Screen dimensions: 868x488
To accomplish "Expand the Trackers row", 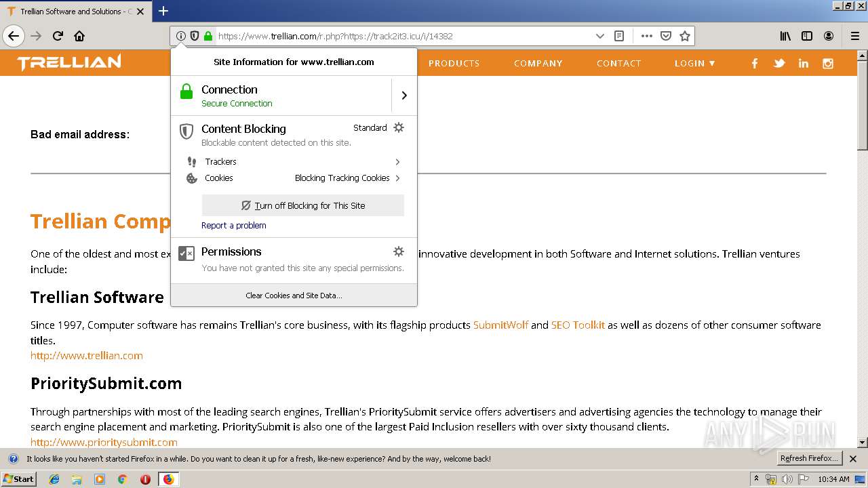I will tap(294, 161).
